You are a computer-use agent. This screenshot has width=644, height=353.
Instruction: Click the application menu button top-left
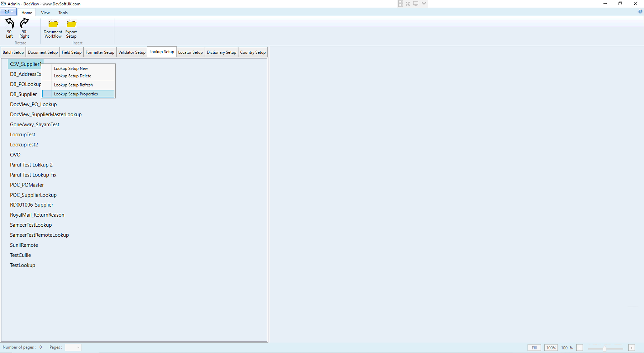(x=6, y=11)
